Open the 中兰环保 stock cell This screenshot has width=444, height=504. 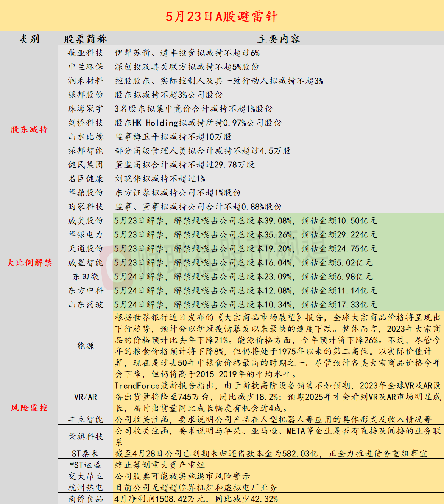(86, 67)
